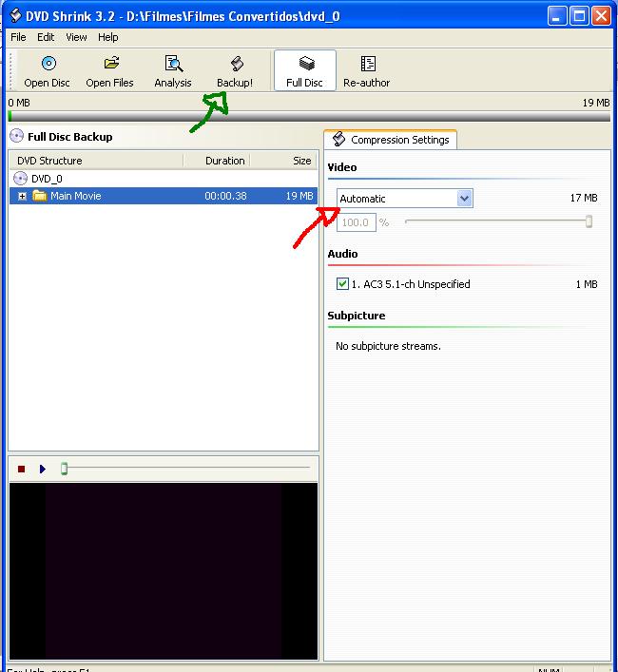Click the DVD Shrink title bar icon
This screenshot has width=618, height=672.
tap(15, 16)
